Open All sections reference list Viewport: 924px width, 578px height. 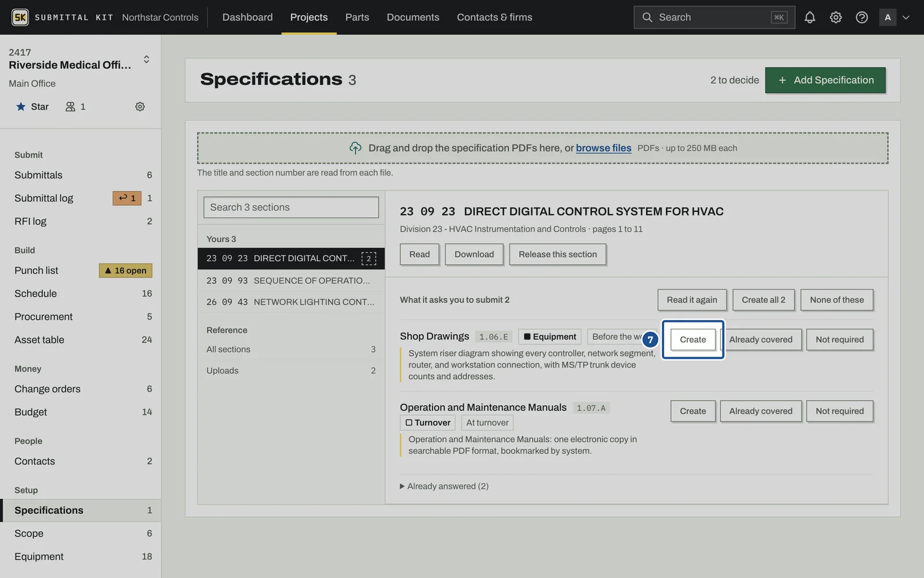(x=291, y=350)
